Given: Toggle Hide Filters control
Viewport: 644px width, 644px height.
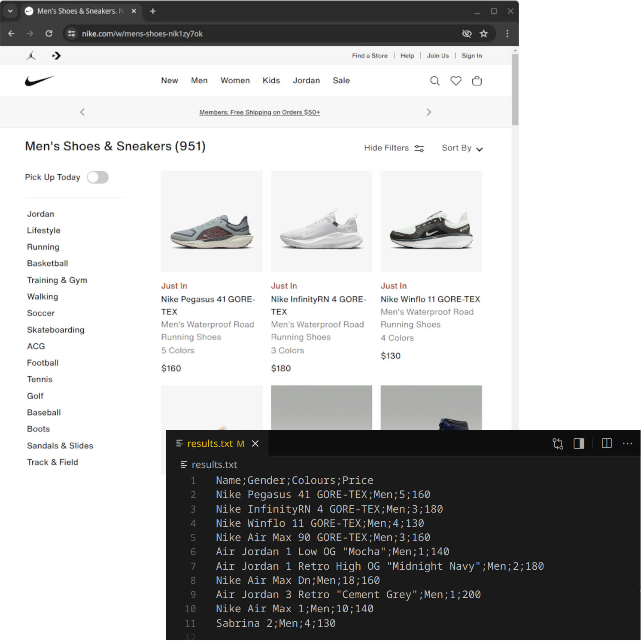Looking at the screenshot, I should pyautogui.click(x=394, y=148).
